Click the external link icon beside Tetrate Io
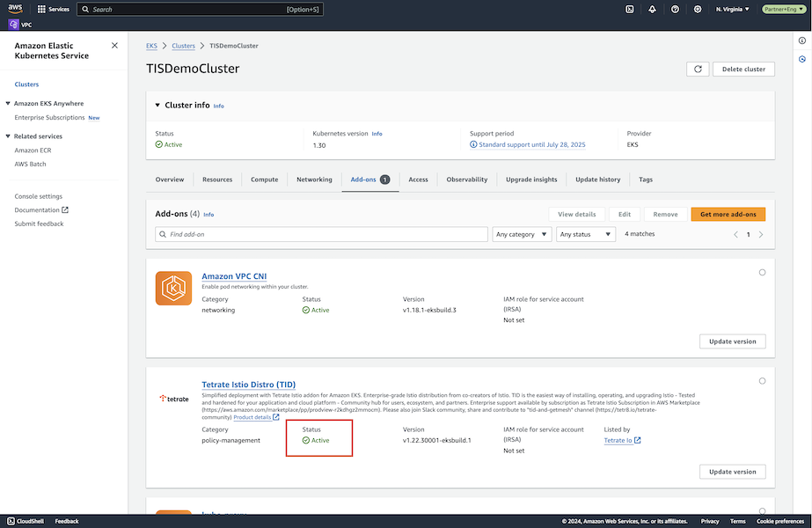Viewport: 812px width, 528px height. (638, 440)
